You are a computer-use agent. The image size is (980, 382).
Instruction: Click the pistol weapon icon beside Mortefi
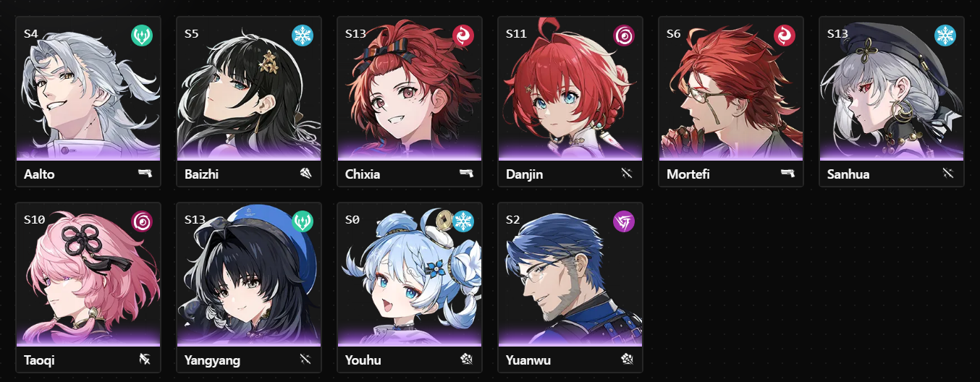[x=787, y=174]
